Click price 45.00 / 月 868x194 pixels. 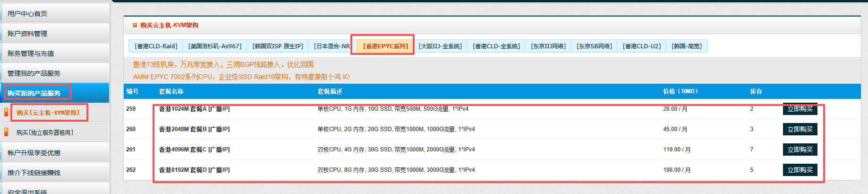coord(675,129)
